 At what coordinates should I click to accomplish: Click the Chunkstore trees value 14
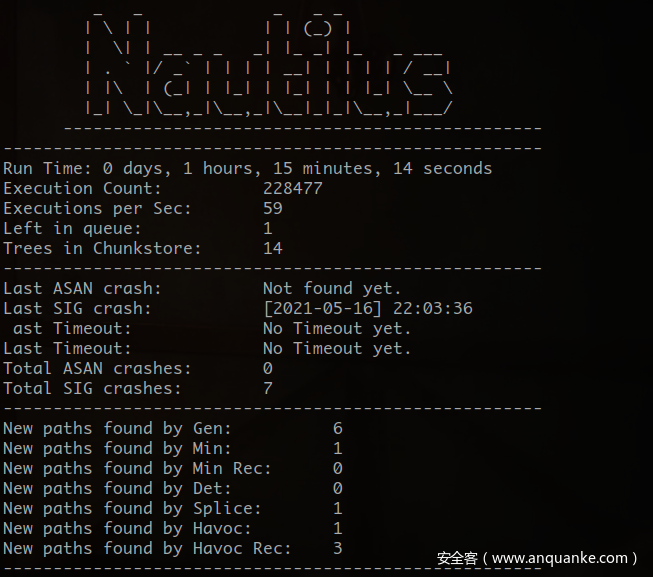pyautogui.click(x=273, y=249)
